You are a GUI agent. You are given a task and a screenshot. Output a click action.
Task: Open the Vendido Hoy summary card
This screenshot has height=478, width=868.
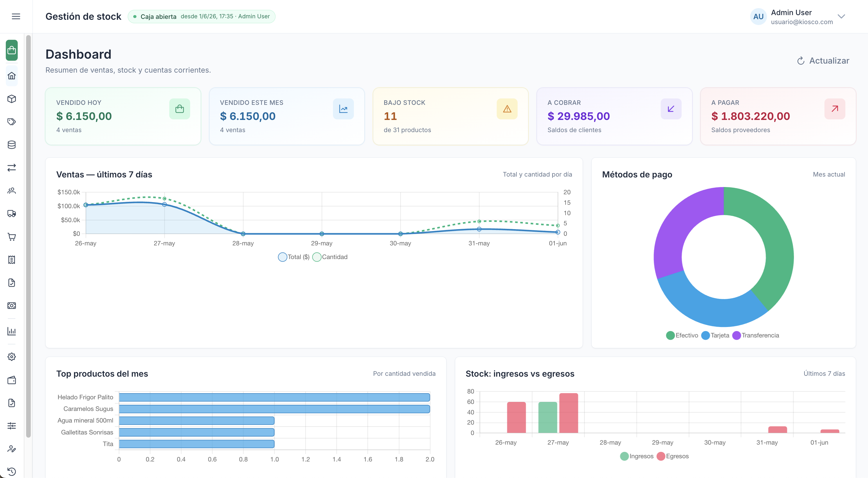[123, 116]
